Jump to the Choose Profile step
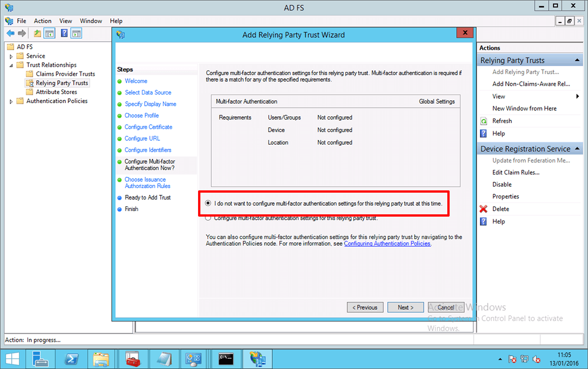 click(x=142, y=115)
